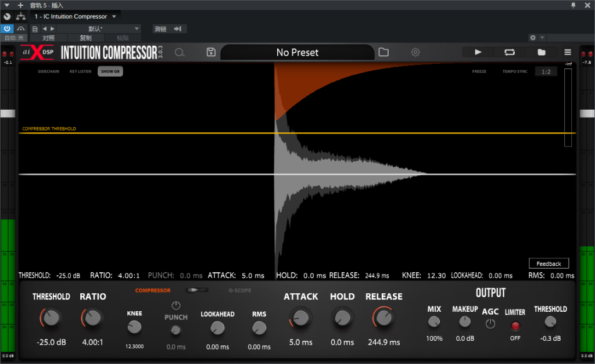Pin the plugin window
This screenshot has width=595, height=364.
[x=573, y=5]
